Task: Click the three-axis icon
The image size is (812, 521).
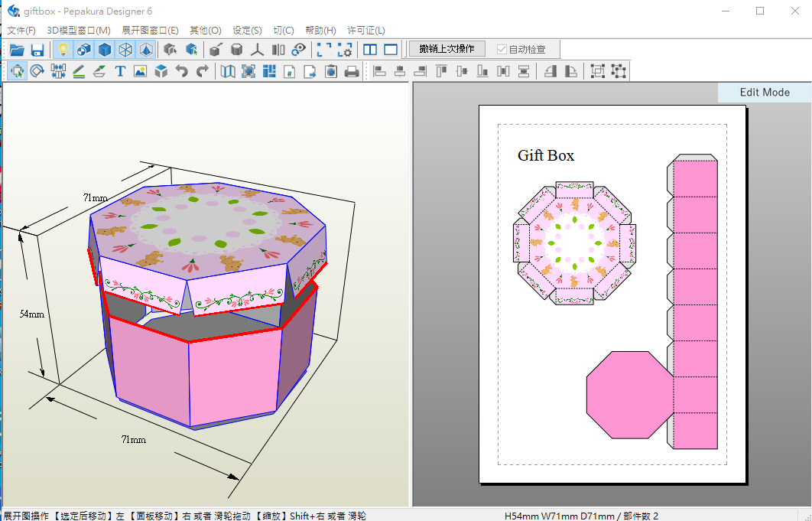Action: coord(258,50)
